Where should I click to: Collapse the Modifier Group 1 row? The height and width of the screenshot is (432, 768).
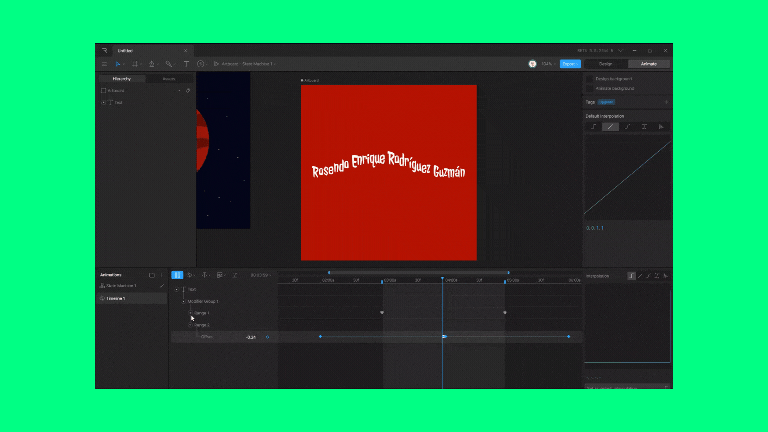click(183, 301)
